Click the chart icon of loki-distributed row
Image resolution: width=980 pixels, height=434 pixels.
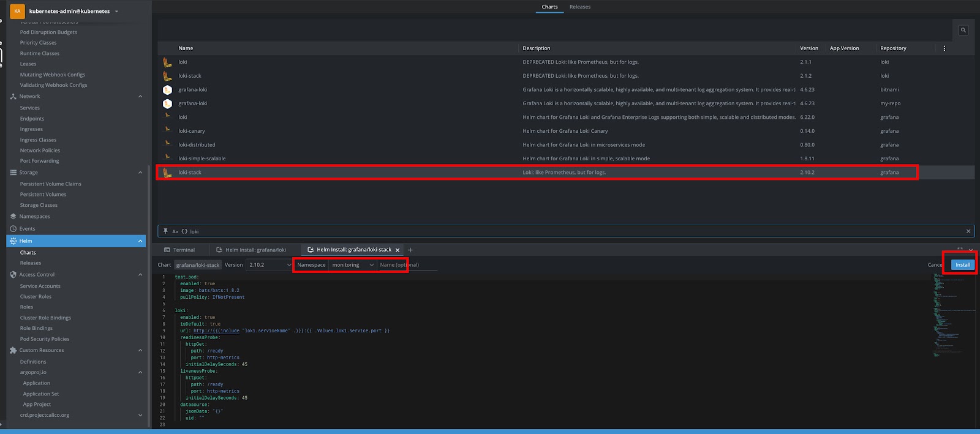(167, 143)
